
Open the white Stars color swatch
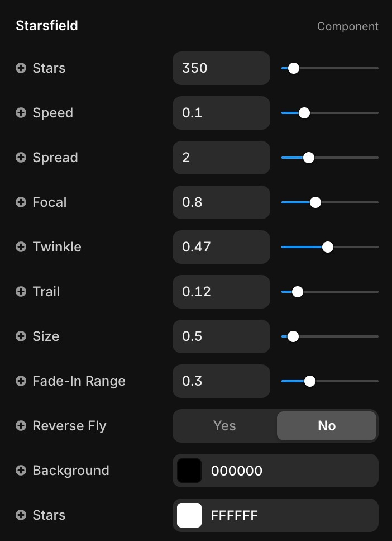189,515
